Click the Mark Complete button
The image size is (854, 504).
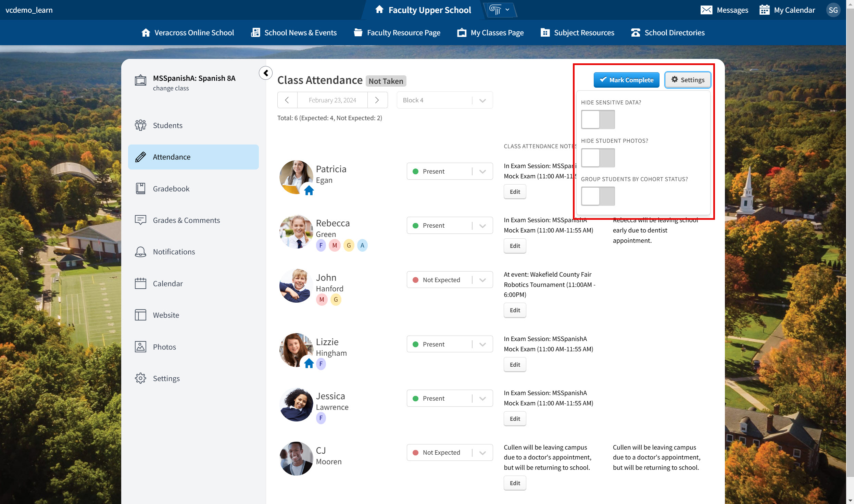[x=626, y=80]
